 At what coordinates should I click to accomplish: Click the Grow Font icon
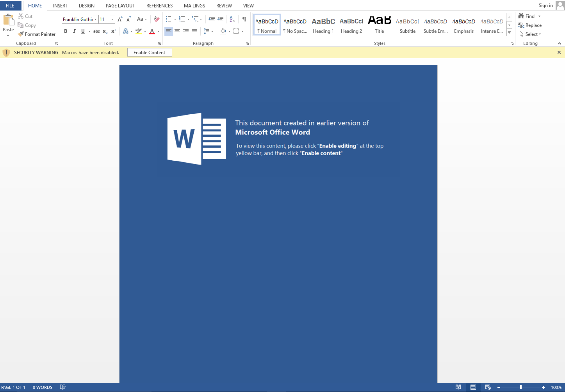tap(120, 19)
